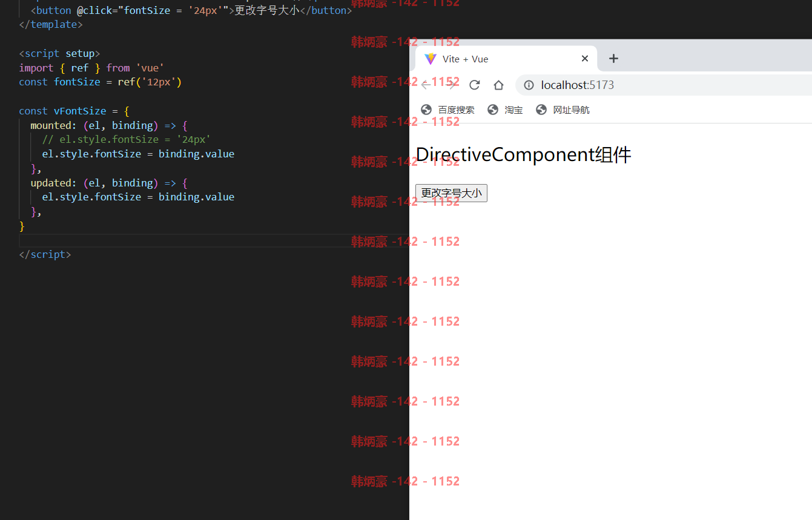This screenshot has width=812, height=520.
Task: Open a new browser tab with plus icon
Action: [x=613, y=59]
